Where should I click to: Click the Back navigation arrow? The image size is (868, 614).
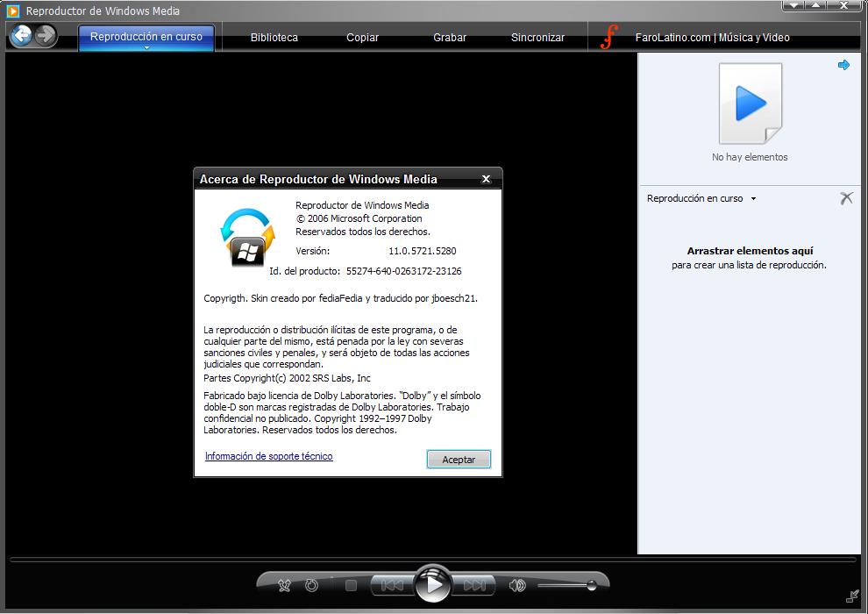[22, 36]
